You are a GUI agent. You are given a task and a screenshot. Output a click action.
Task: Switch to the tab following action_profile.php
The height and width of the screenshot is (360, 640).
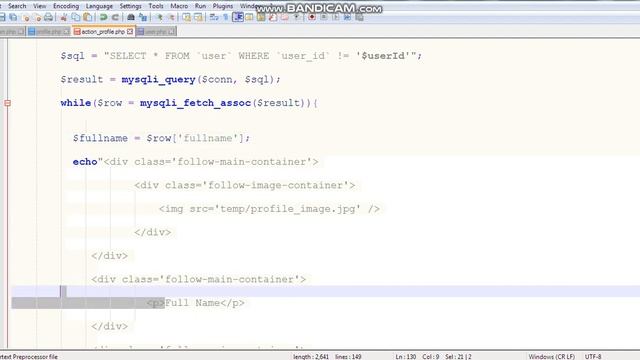tap(156, 31)
